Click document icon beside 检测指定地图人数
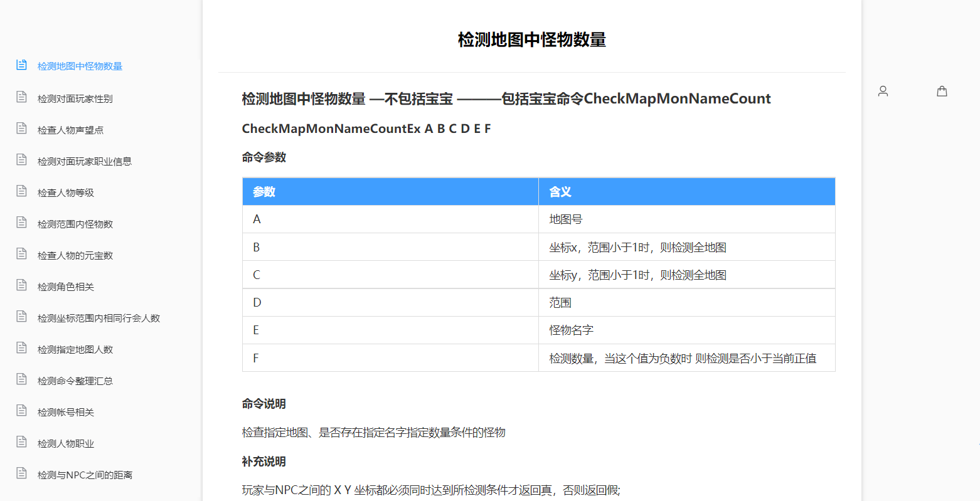The width and height of the screenshot is (980, 501). point(21,348)
